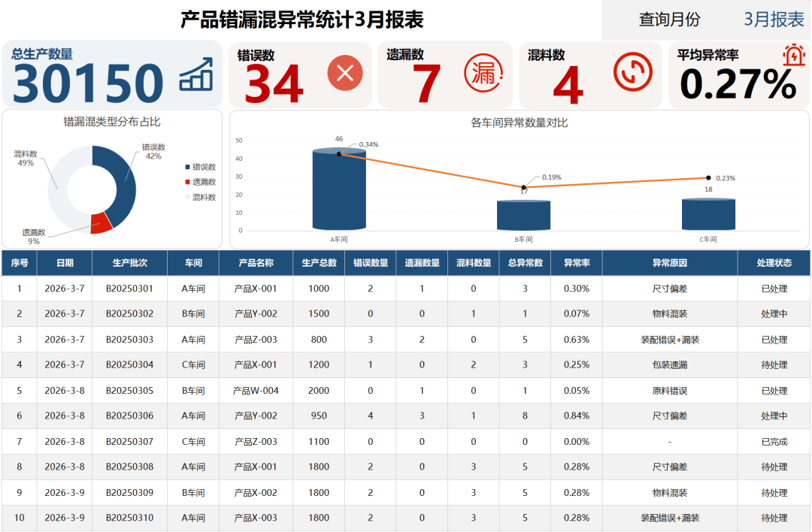Select batch cell B20250306

coord(129,416)
